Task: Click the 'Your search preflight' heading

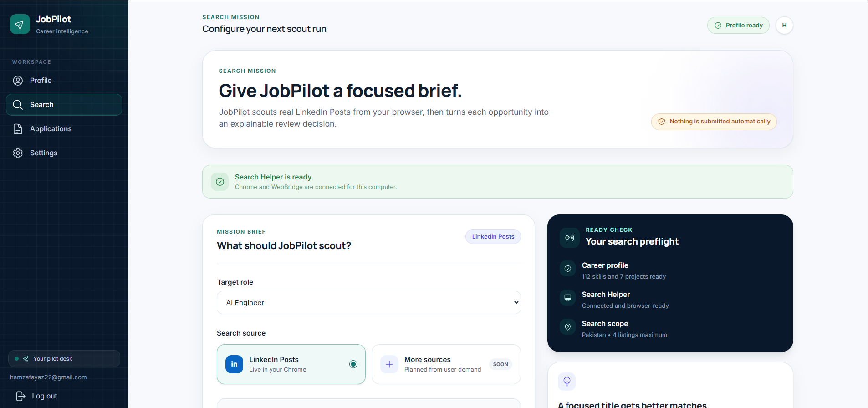Action: point(632,242)
